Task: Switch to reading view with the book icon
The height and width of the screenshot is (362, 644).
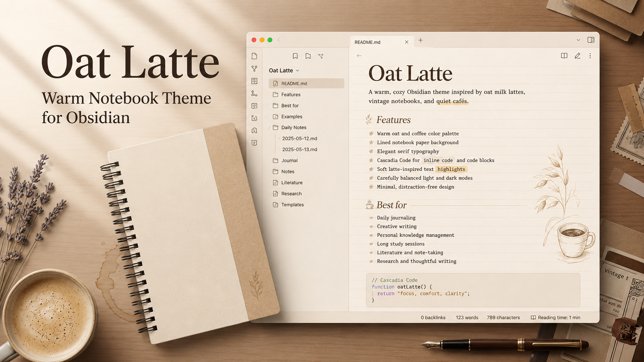Action: coord(564,56)
